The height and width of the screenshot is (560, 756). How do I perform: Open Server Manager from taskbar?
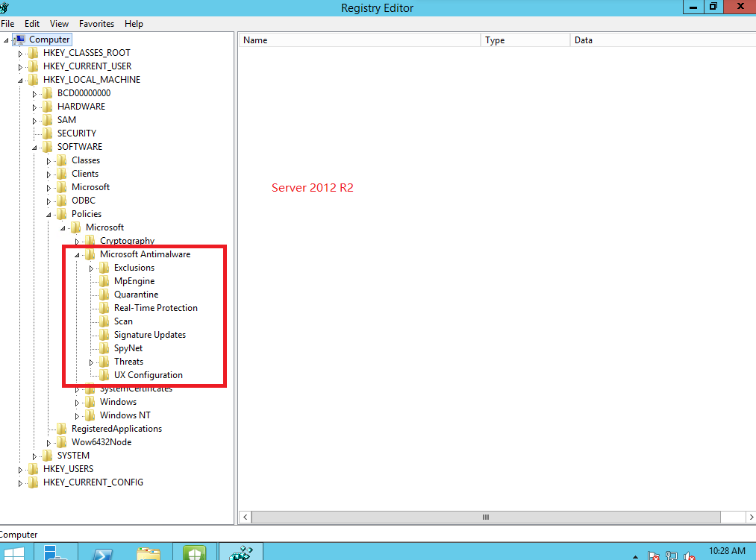[55, 553]
